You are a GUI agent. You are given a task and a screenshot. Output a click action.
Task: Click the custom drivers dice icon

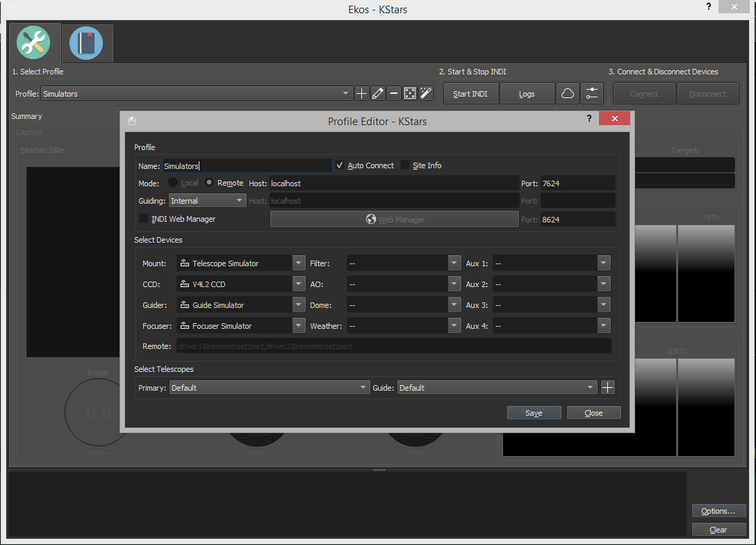[x=410, y=94]
